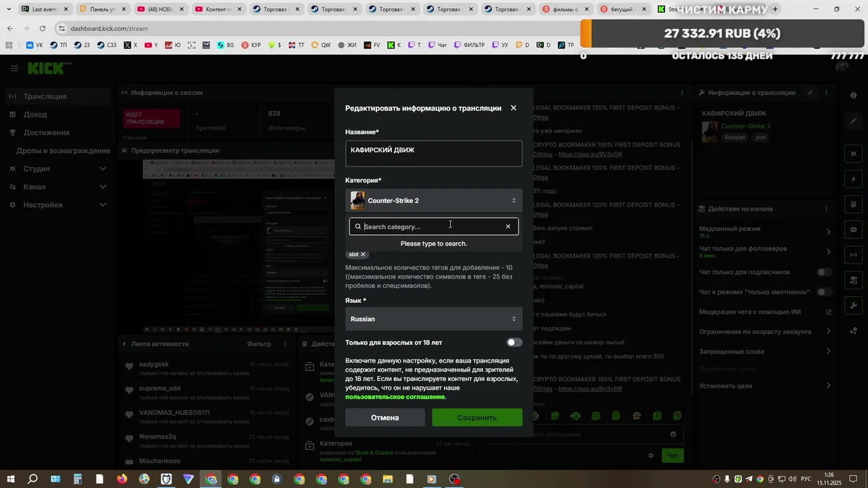Click sadygkkk in the activity feed
This screenshot has height=488, width=868.
tap(154, 365)
